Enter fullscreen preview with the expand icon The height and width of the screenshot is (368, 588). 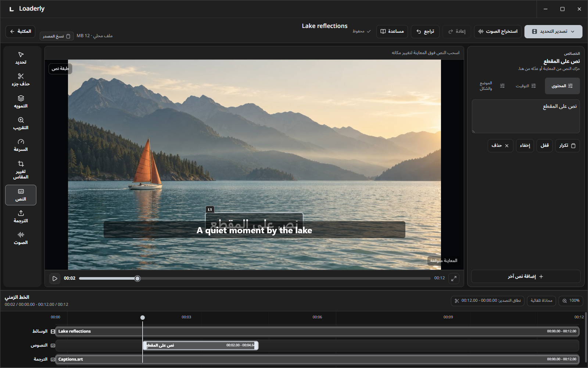(x=454, y=279)
